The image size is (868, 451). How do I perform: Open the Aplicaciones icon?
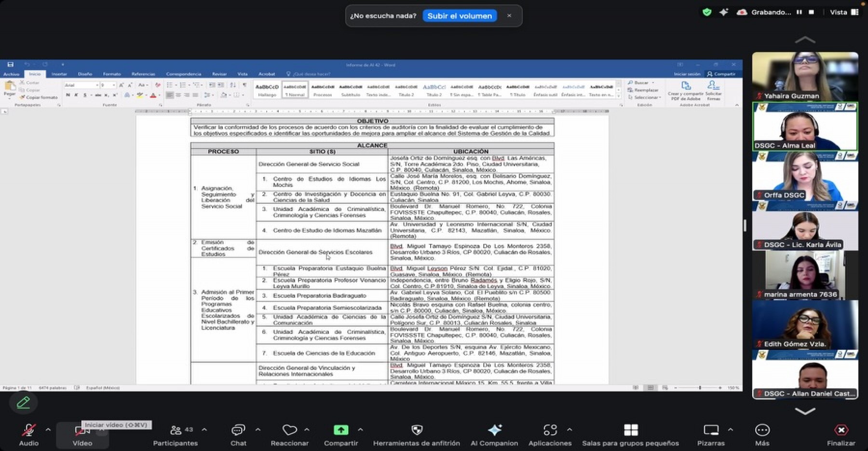click(x=550, y=430)
